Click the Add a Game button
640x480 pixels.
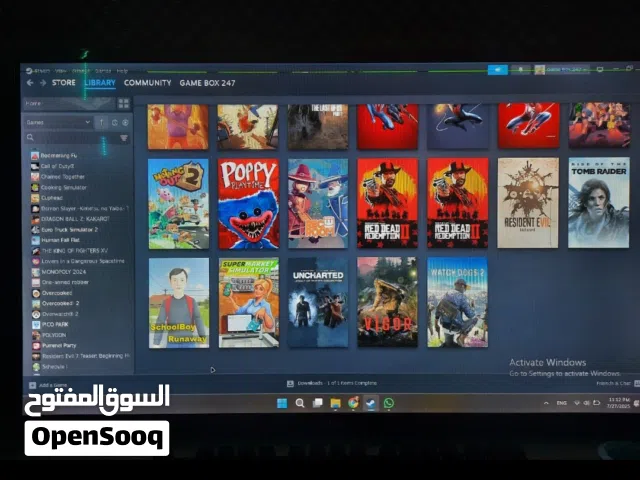tap(48, 385)
